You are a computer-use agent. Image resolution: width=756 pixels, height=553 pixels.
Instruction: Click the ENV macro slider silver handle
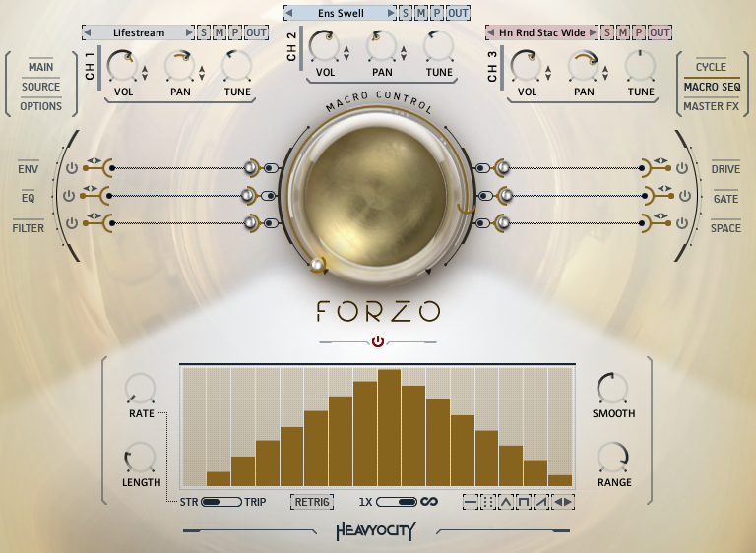tap(250, 168)
